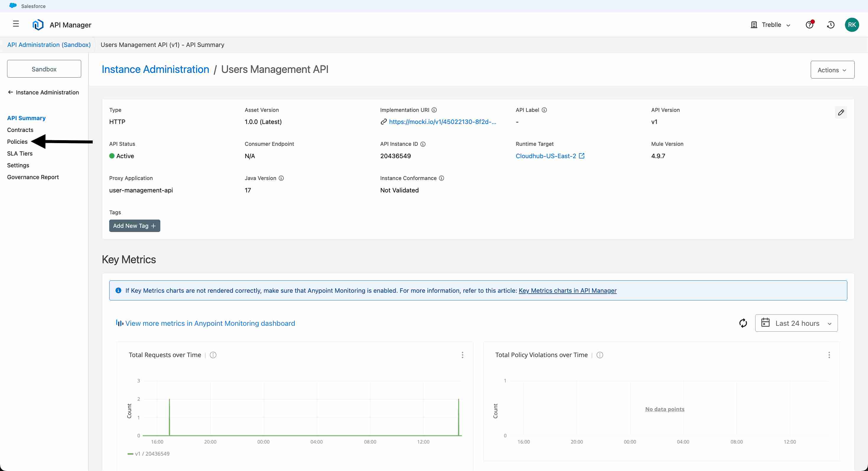Open the mocki.io implementation URI link
The image size is (868, 471).
(x=443, y=122)
